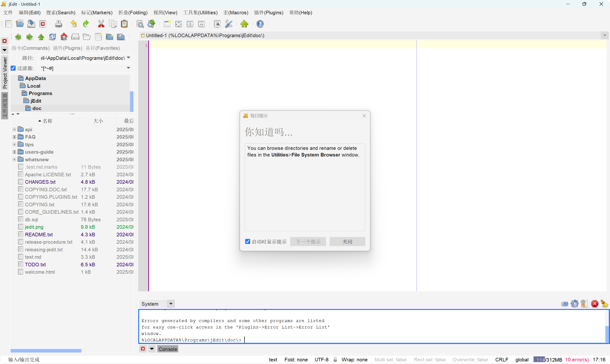Image resolution: width=610 pixels, height=364 pixels.
Task: Expand the users-guide folder
Action: (15, 152)
